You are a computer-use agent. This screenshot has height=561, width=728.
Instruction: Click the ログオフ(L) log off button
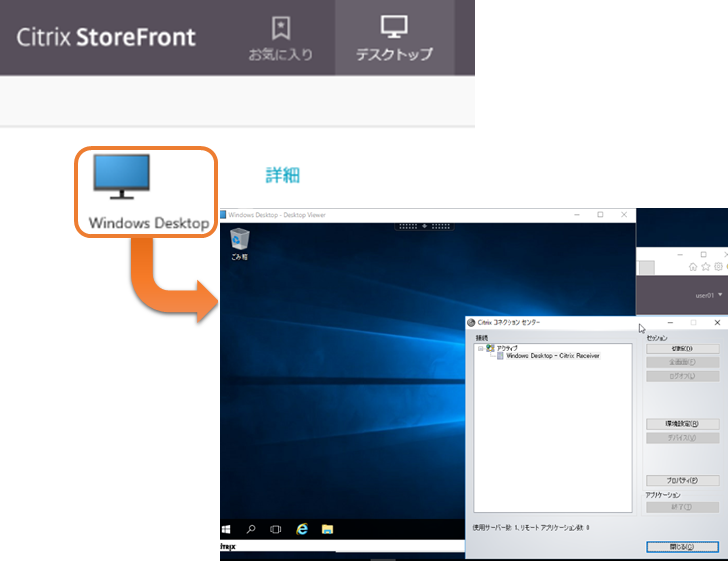[x=682, y=376]
